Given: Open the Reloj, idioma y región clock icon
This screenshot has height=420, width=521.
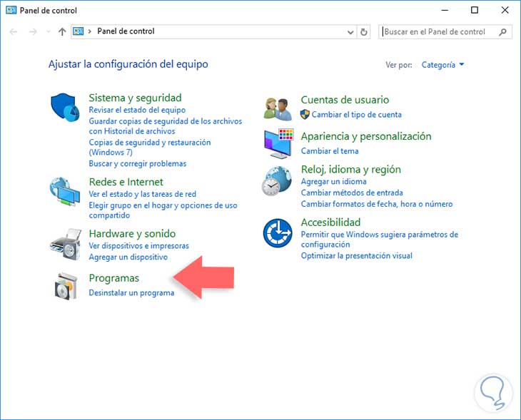Looking at the screenshot, I should 276,181.
